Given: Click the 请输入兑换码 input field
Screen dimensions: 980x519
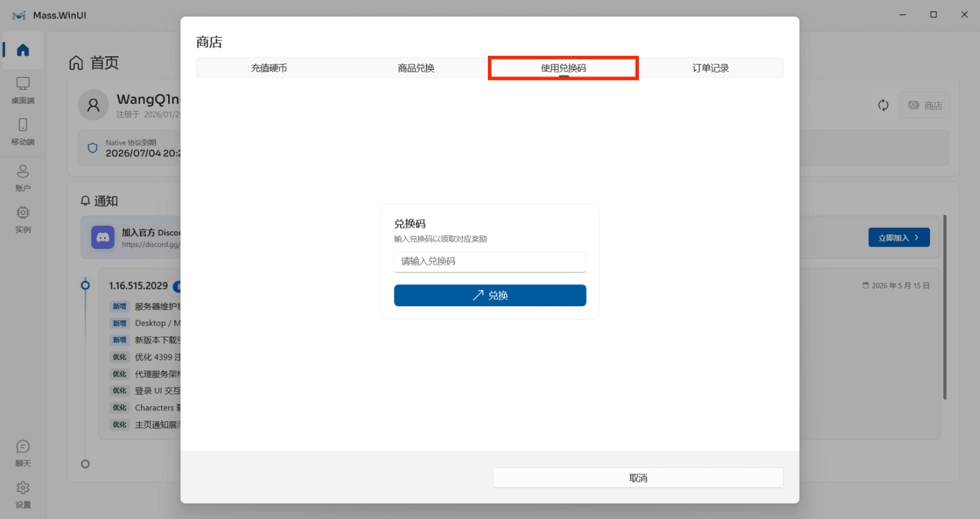Looking at the screenshot, I should point(490,262).
